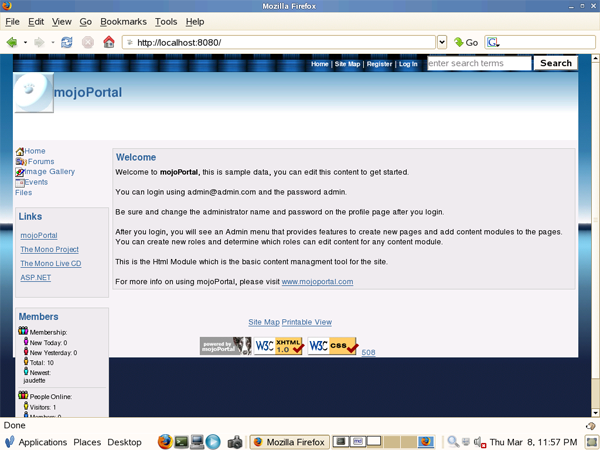Launch Firefox from the panel launcher icon
Viewport: 600px width, 450px height.
tap(165, 441)
